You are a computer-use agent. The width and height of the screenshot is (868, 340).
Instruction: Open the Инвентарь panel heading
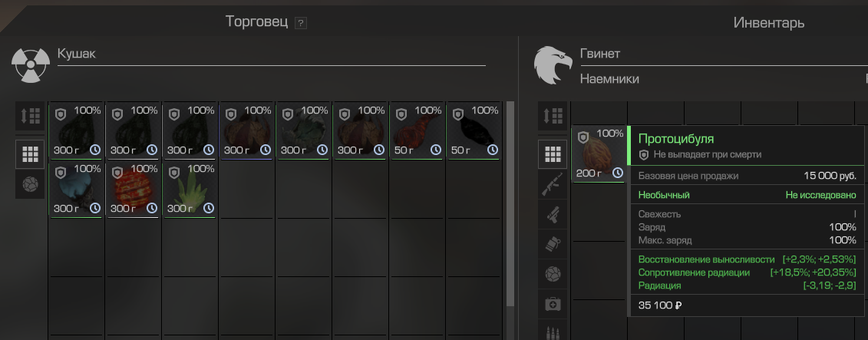point(769,23)
